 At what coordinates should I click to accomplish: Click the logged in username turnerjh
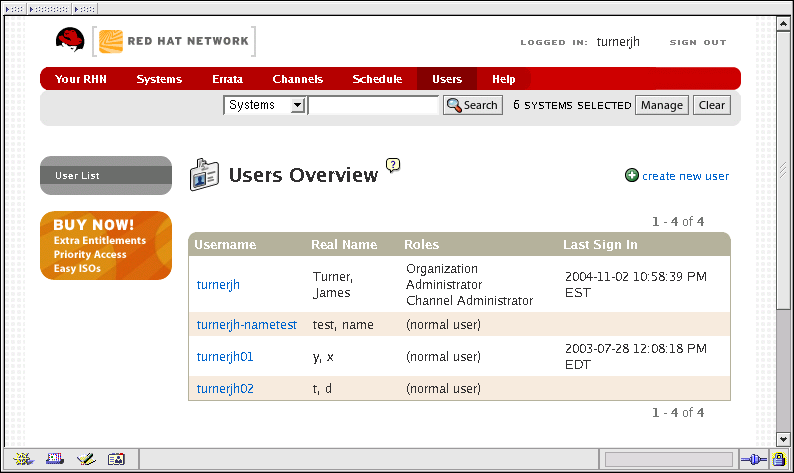tap(618, 42)
